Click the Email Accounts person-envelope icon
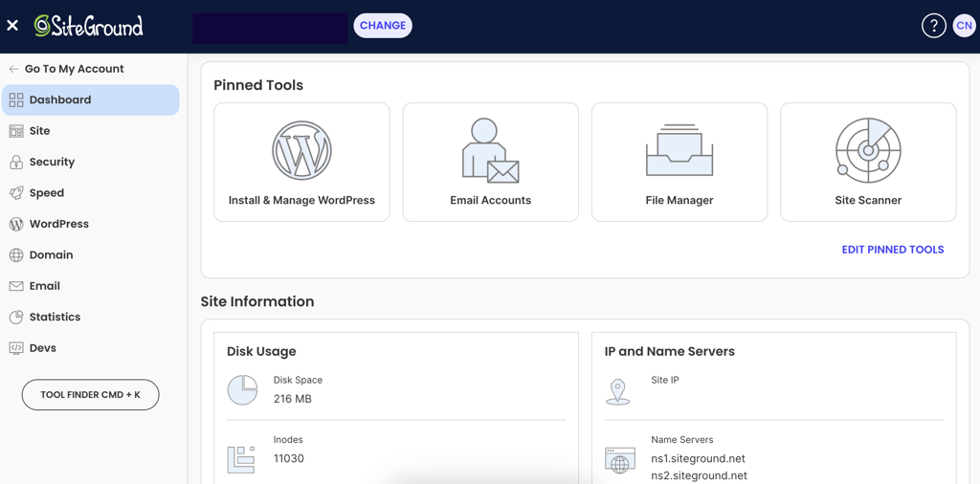This screenshot has height=484, width=980. coord(491,150)
